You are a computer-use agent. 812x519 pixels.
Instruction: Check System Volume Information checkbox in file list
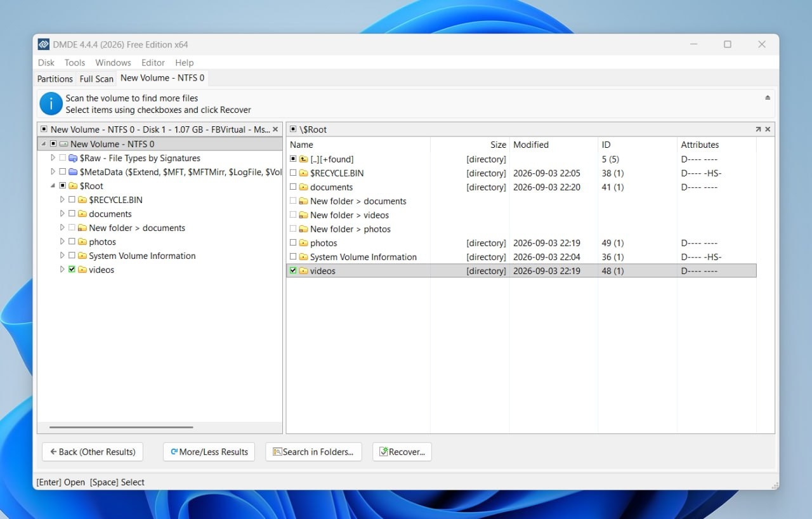tap(293, 257)
